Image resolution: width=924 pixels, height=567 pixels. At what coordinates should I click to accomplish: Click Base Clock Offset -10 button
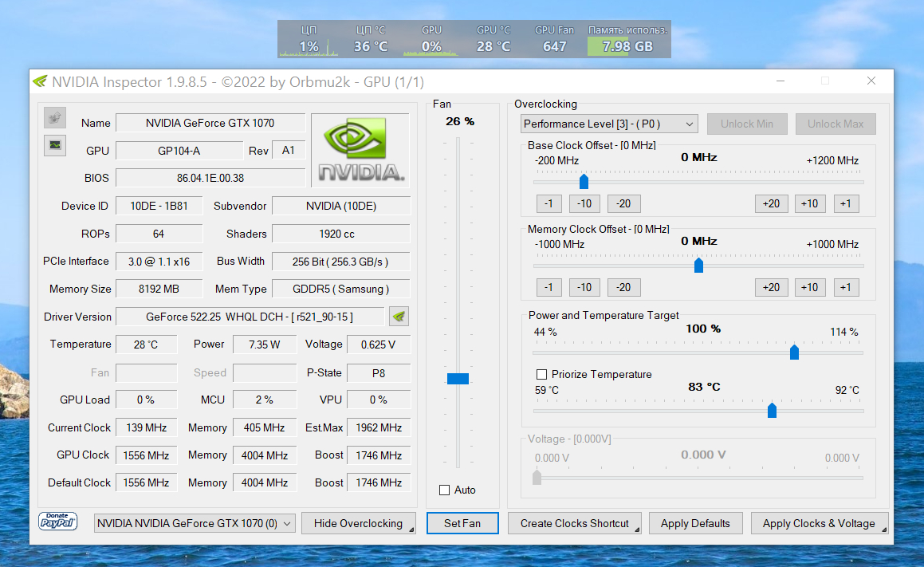pyautogui.click(x=584, y=203)
